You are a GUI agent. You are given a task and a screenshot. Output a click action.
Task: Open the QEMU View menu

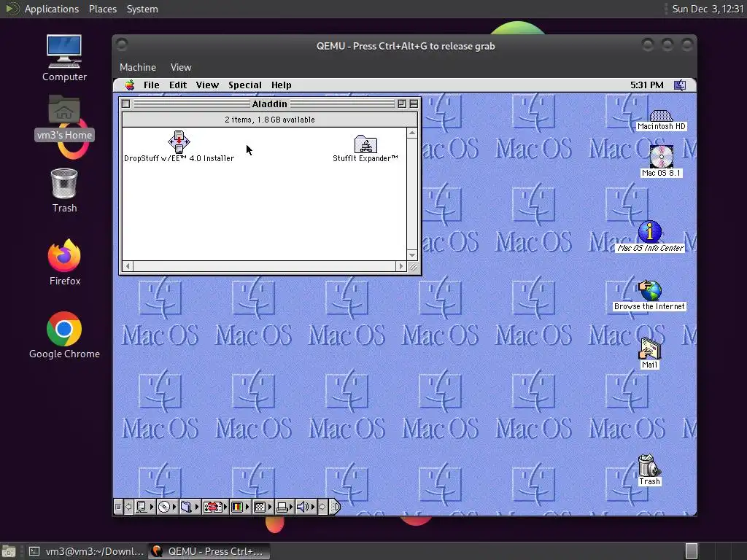[181, 67]
